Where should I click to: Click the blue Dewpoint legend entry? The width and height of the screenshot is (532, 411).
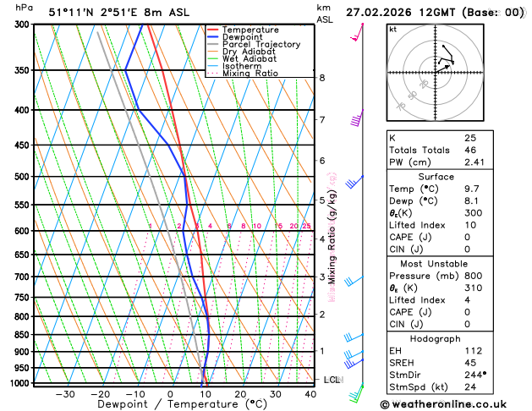tap(235, 37)
